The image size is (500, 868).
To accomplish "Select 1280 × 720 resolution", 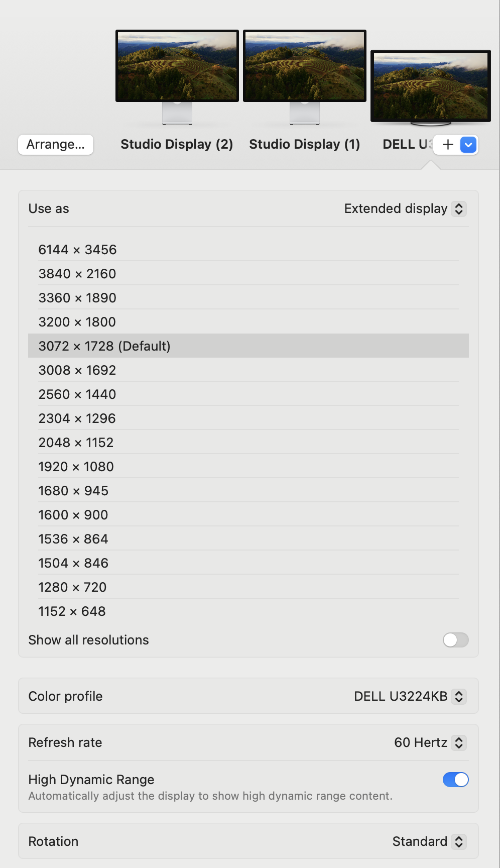I will point(73,587).
